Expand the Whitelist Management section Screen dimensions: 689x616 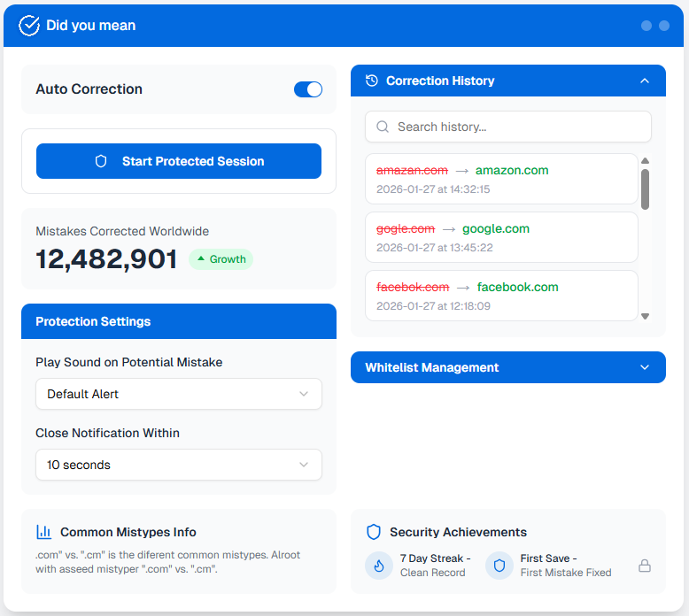[x=645, y=367]
